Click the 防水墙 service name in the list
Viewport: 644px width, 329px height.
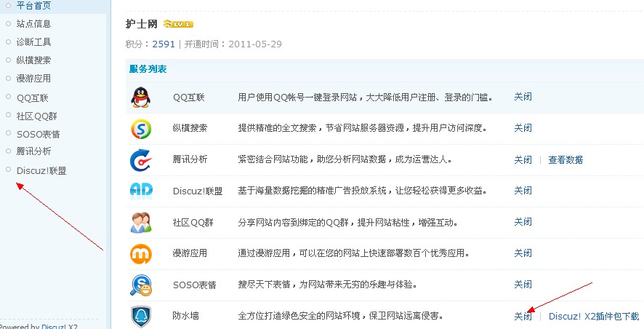click(x=185, y=316)
